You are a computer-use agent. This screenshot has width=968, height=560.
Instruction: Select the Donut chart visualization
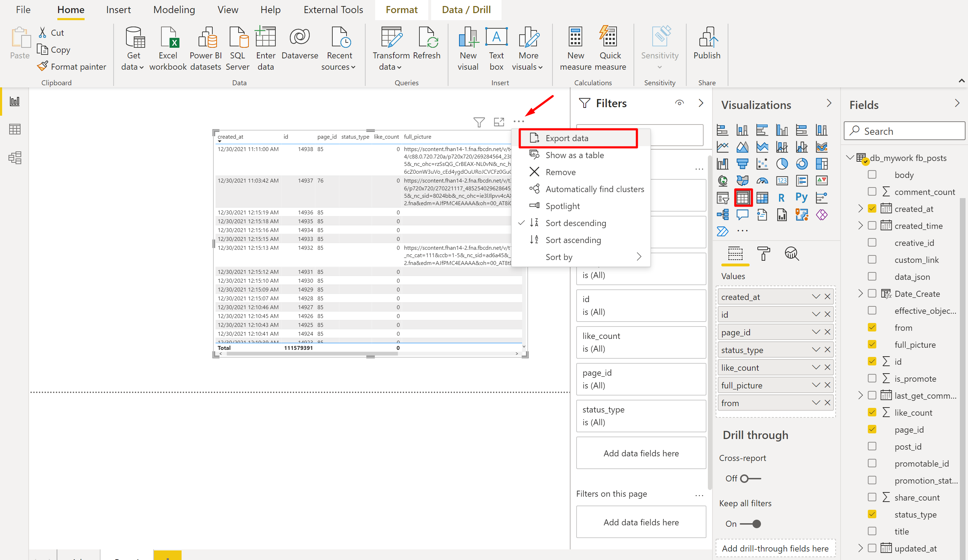pos(802,164)
